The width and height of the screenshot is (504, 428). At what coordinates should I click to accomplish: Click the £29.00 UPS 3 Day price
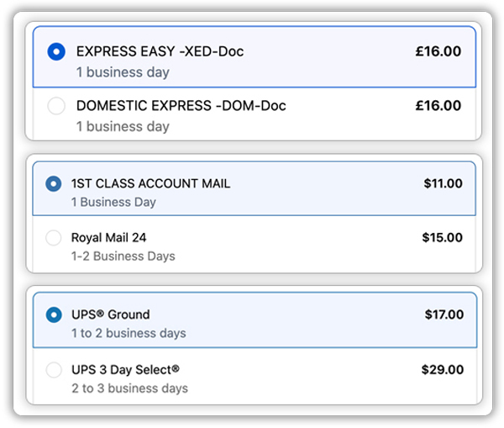pyautogui.click(x=443, y=369)
